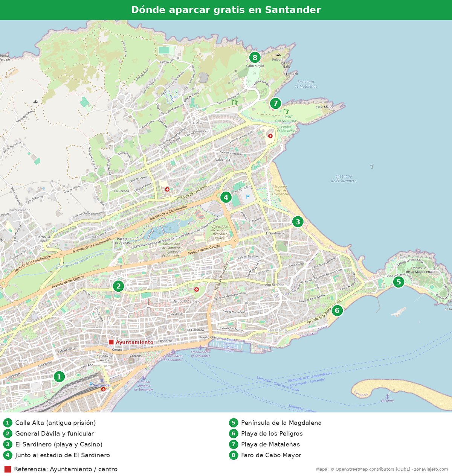Click the hospital cross icon near La Pereda

click(167, 189)
